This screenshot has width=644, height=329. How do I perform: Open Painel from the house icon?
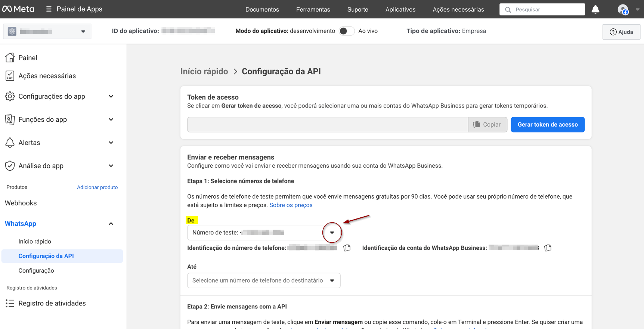[10, 58]
